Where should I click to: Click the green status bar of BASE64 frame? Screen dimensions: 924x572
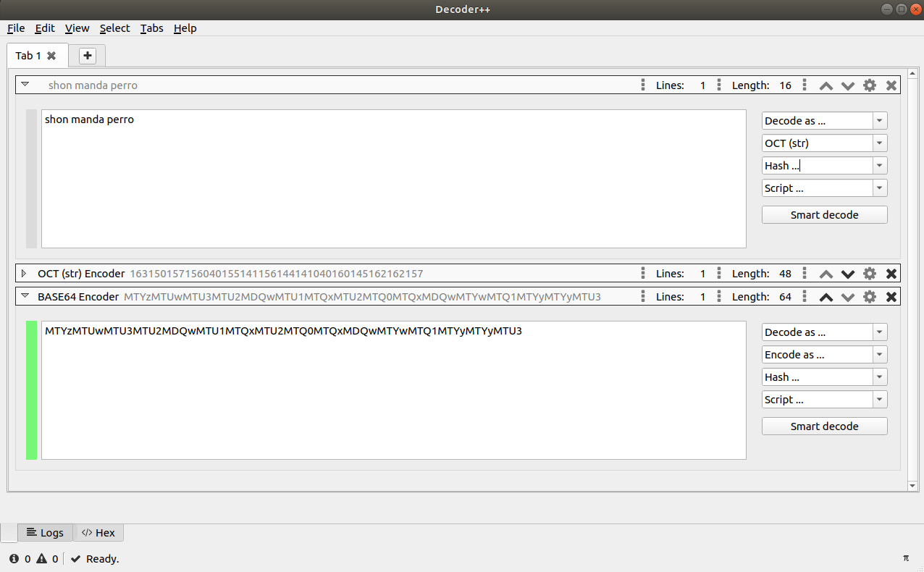31,390
